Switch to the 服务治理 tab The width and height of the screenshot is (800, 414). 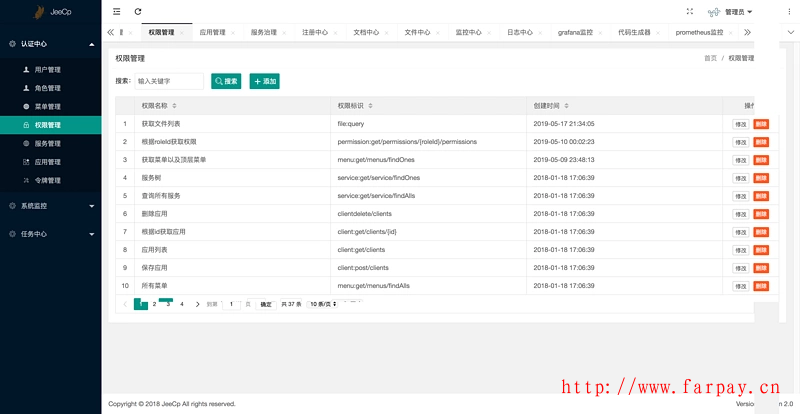click(x=264, y=33)
